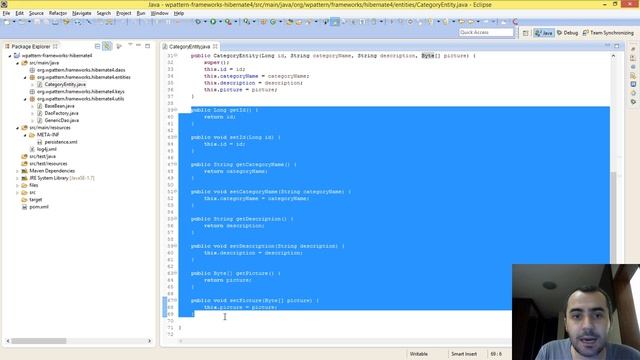Toggle fold marker for getId() method
The image size is (640, 360).
(x=176, y=110)
